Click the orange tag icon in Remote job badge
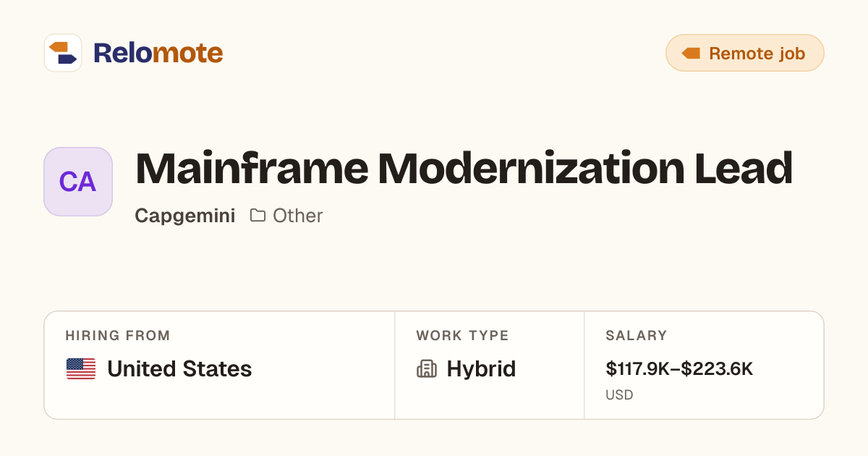The height and width of the screenshot is (456, 868). 691,53
